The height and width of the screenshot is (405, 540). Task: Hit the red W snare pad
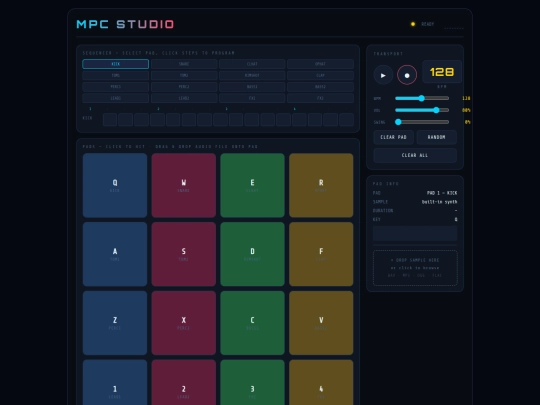[184, 185]
